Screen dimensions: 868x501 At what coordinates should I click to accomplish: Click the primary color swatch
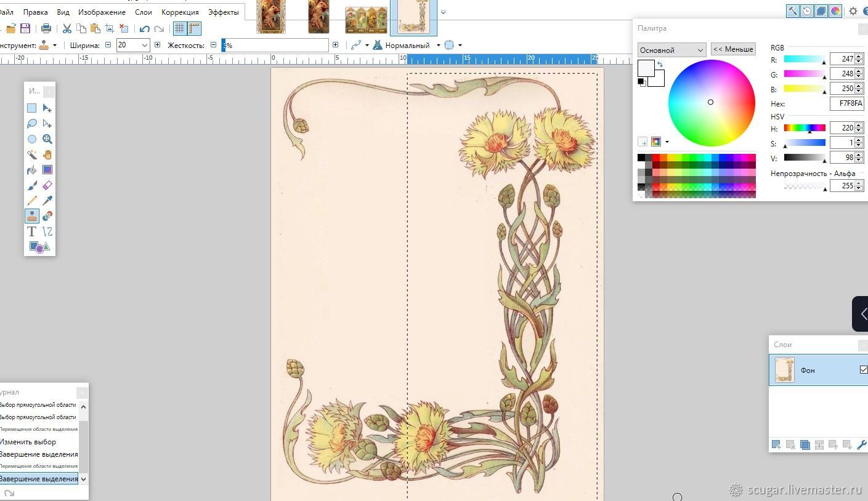coord(646,68)
